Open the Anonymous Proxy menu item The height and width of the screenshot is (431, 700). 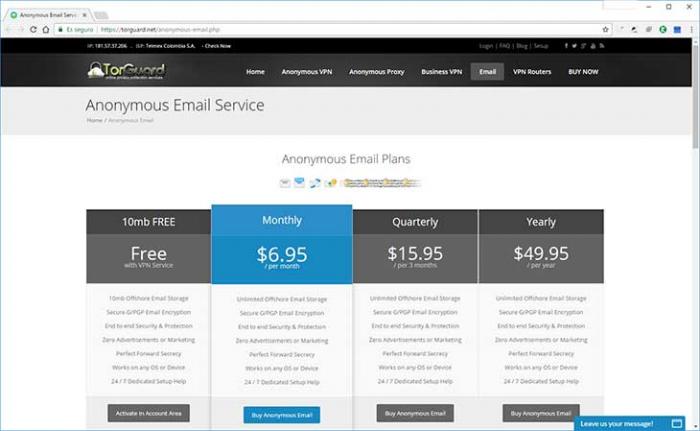[377, 71]
